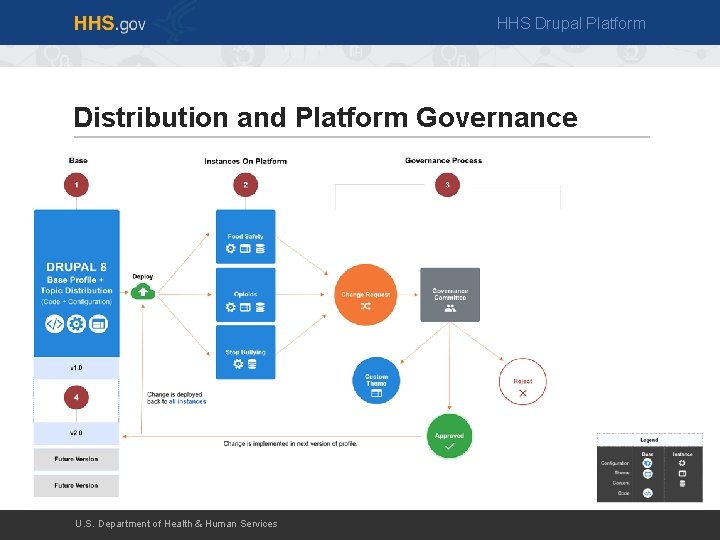
Task: Open the HHS.gov logo link
Action: (x=110, y=23)
